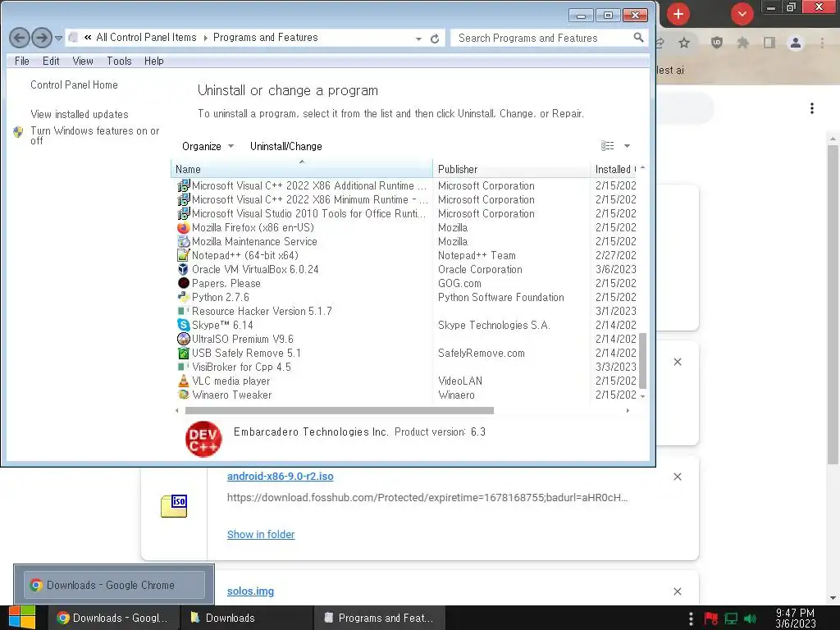The image size is (840, 630).
Task: Open the Help menu
Action: [x=153, y=61]
